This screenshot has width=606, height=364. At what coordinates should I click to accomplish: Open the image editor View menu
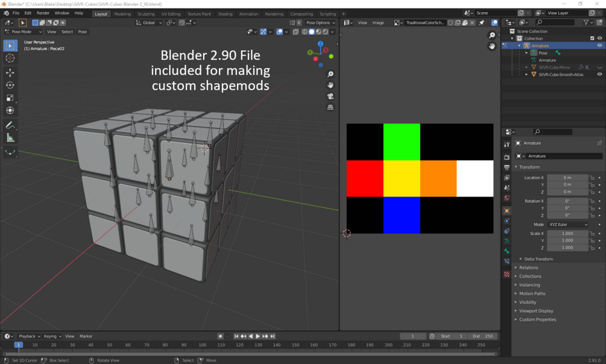[x=362, y=23]
